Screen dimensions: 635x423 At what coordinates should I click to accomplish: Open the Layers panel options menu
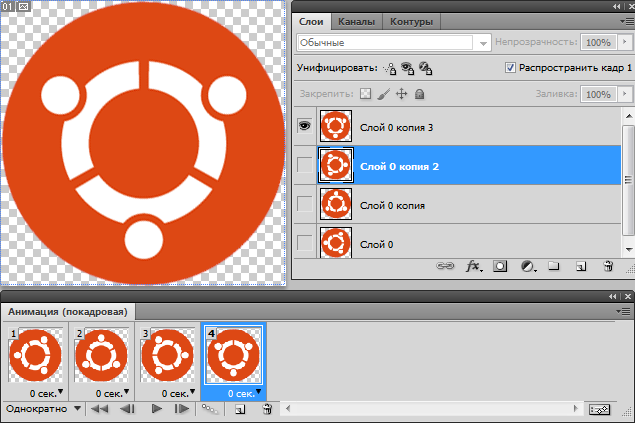(626, 21)
